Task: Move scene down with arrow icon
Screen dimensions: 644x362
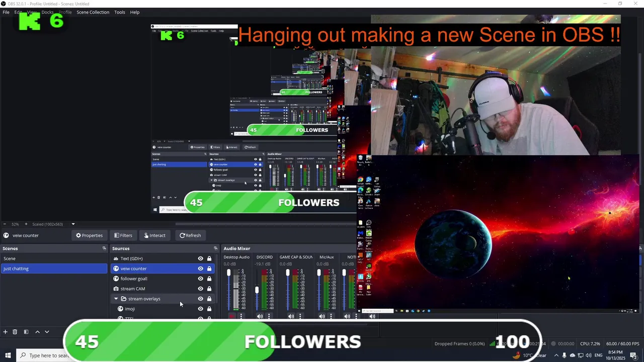Action: pyautogui.click(x=47, y=332)
